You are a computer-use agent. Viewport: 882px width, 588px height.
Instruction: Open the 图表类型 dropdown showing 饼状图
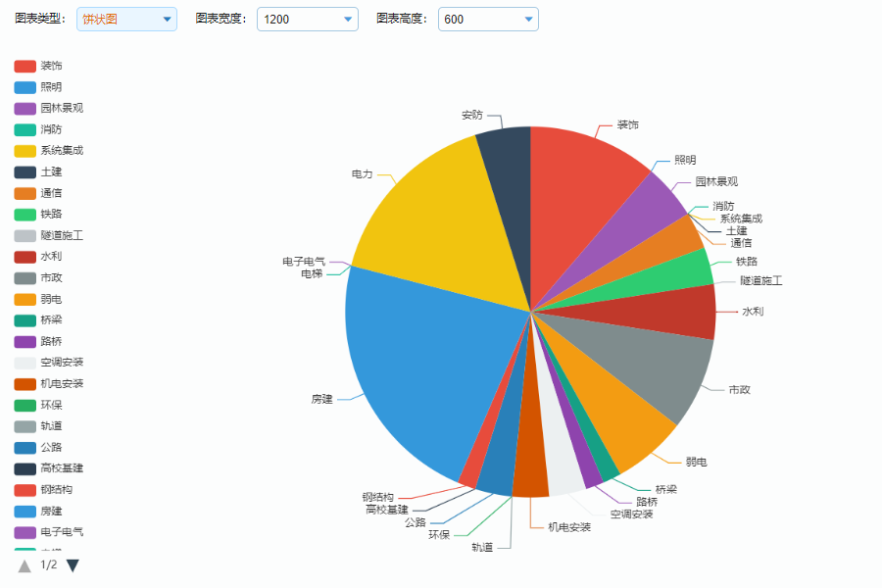click(x=126, y=20)
